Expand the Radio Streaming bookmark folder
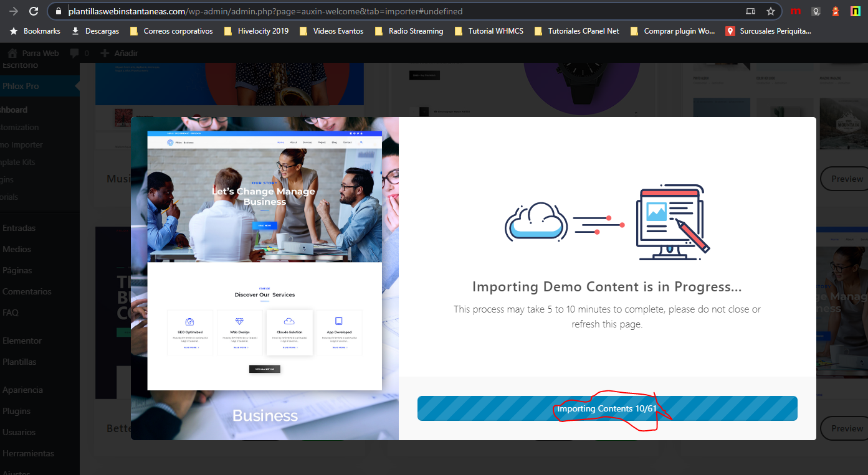This screenshot has width=868, height=475. point(409,31)
